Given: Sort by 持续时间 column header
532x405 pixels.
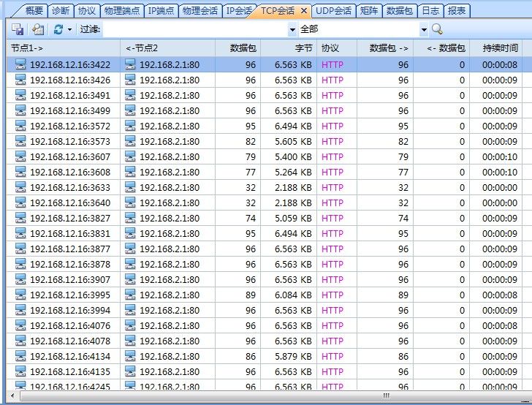Looking at the screenshot, I should click(x=500, y=48).
